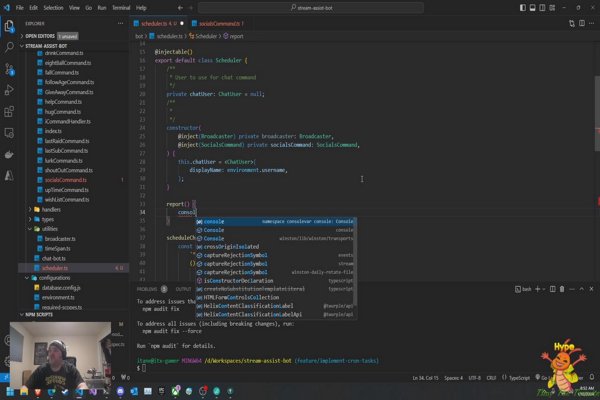Open the Remote Explorer view
Viewport: 600px width, 400px height.
[x=9, y=133]
